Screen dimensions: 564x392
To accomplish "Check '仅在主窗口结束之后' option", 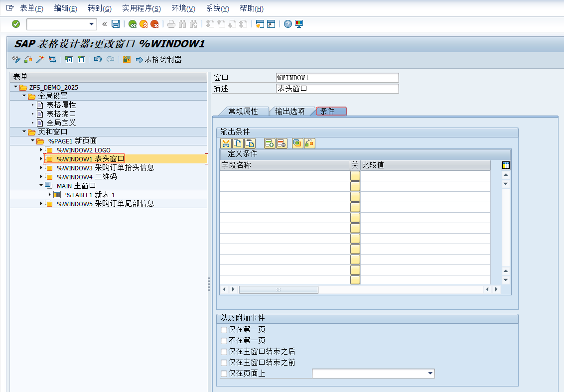I will pos(224,352).
